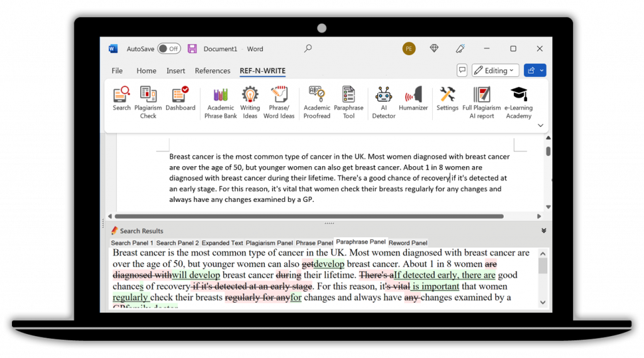This screenshot has width=644, height=358.
Task: Click the document horizontal scrollbar
Action: [x=309, y=216]
